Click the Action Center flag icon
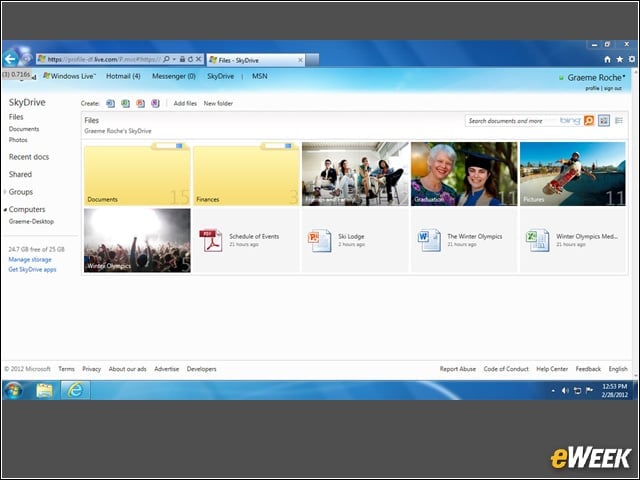 pos(589,391)
